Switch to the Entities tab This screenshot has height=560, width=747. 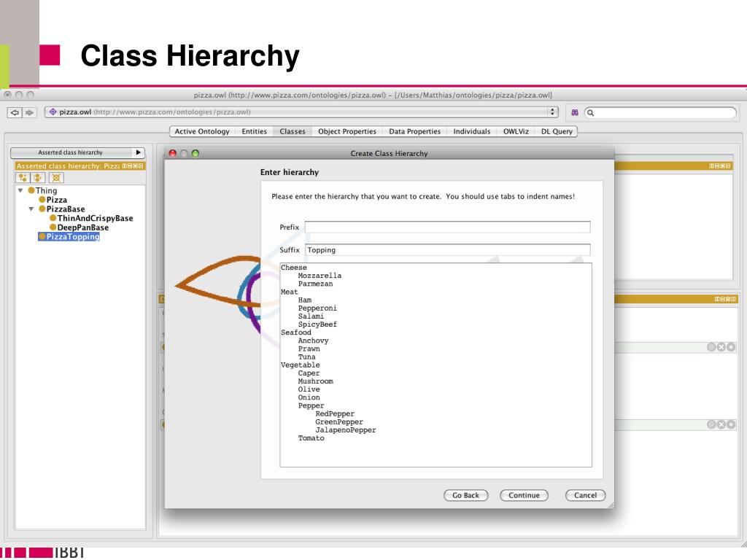(254, 131)
